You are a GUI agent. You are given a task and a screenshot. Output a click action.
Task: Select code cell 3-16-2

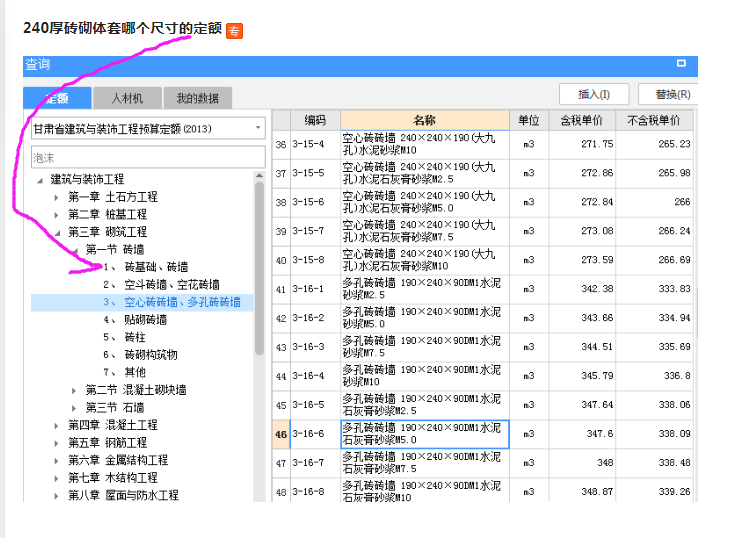click(x=315, y=318)
